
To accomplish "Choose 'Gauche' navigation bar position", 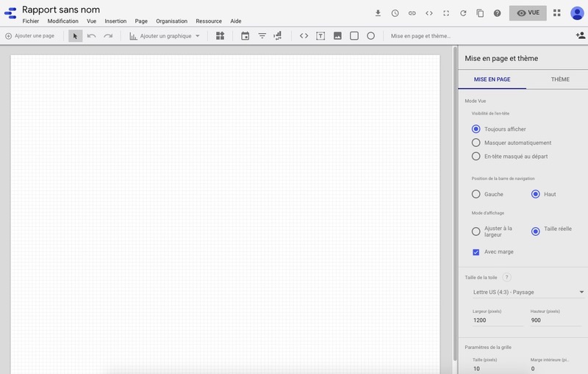I will [x=476, y=194].
